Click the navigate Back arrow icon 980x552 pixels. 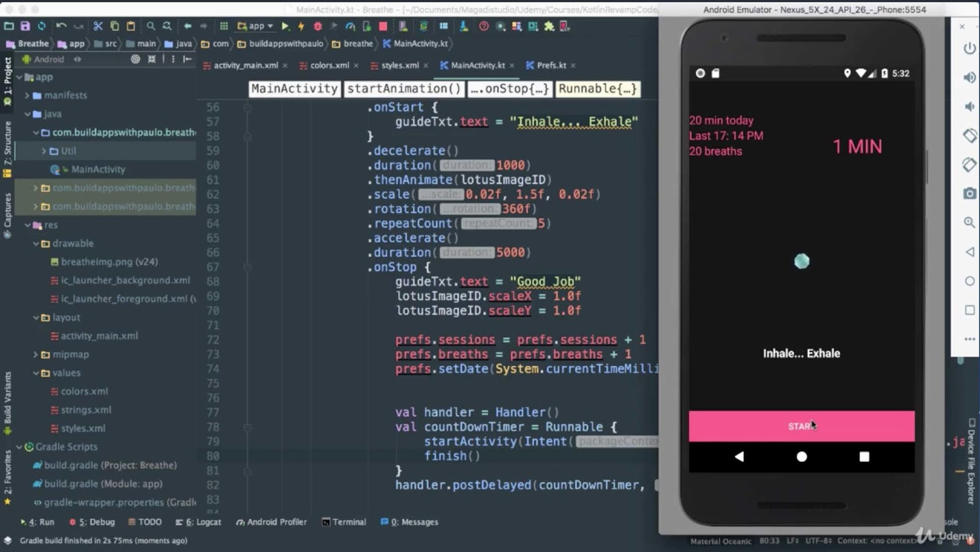coord(187,26)
